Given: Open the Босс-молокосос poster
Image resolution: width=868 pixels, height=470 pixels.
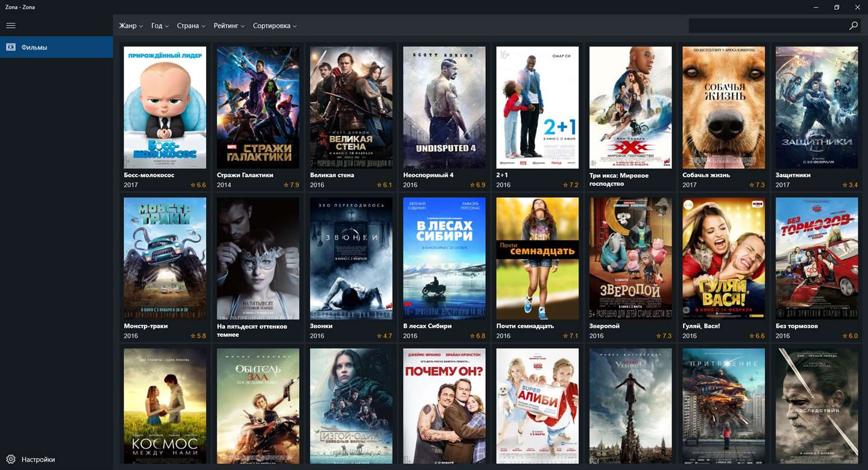Looking at the screenshot, I should point(165,108).
